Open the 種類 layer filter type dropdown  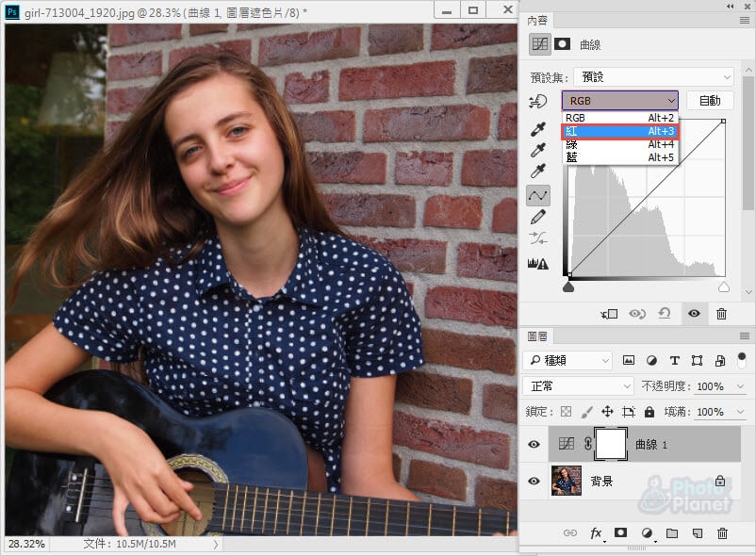pyautogui.click(x=568, y=360)
